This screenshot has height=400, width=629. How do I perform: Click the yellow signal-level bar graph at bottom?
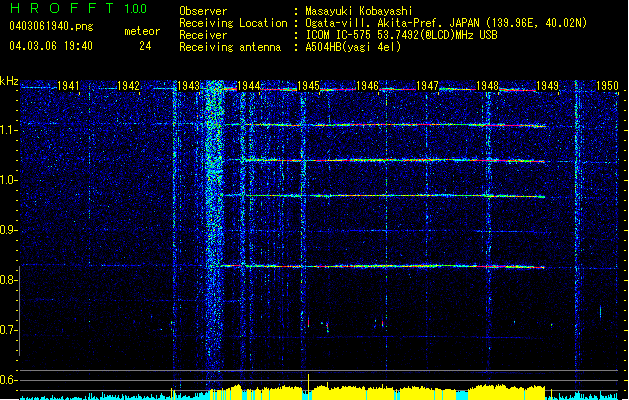[377, 392]
